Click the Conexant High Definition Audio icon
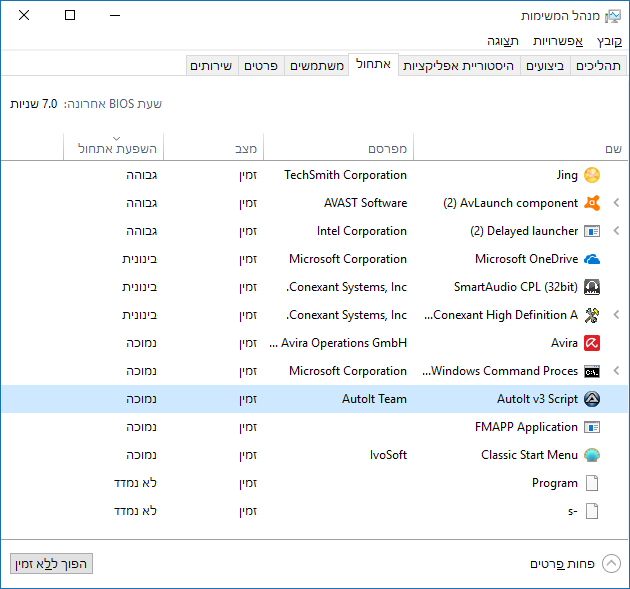This screenshot has width=630, height=589. [x=592, y=315]
